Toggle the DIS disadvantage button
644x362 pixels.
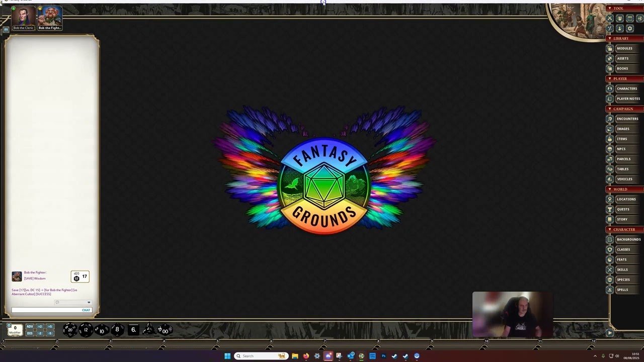pyautogui.click(x=30, y=333)
